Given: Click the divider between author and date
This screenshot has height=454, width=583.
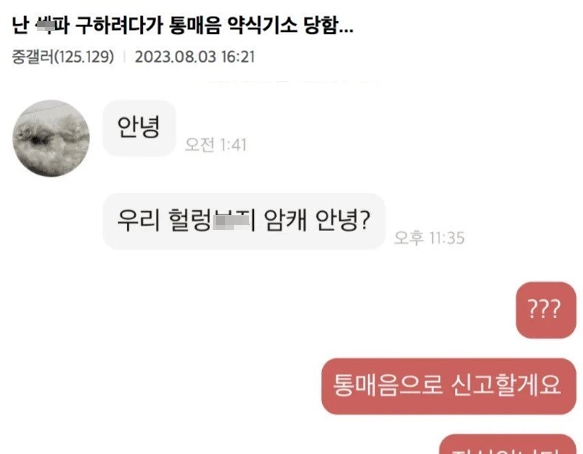Looking at the screenshot, I should 125,57.
